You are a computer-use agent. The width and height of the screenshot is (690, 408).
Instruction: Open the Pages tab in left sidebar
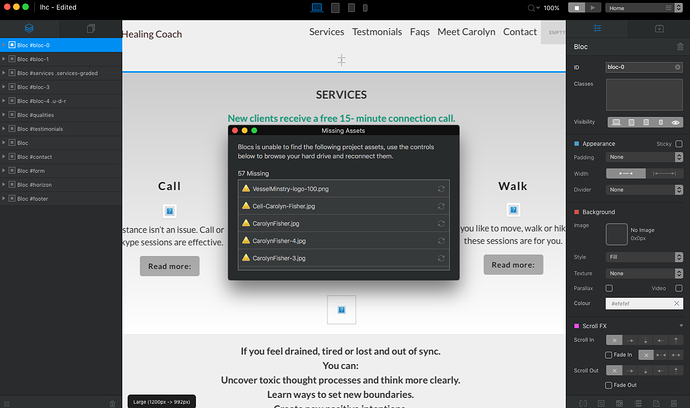click(x=91, y=29)
